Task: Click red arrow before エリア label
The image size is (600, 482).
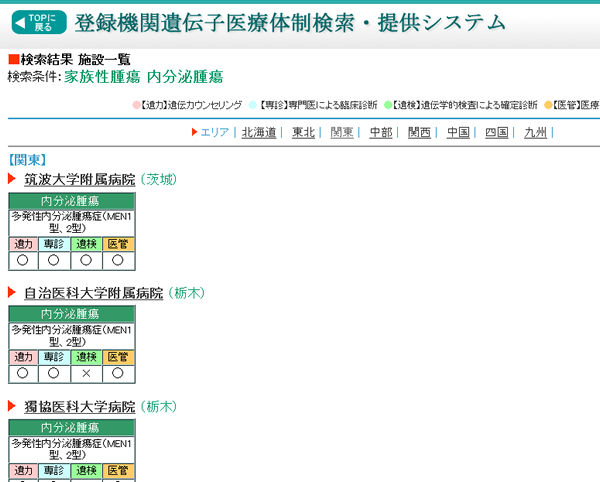Action: [x=194, y=132]
